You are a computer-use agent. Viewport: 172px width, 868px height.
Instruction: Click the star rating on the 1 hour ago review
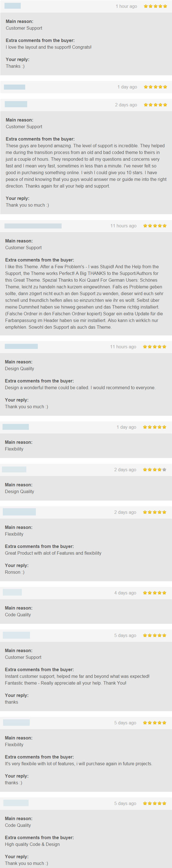[x=155, y=6]
